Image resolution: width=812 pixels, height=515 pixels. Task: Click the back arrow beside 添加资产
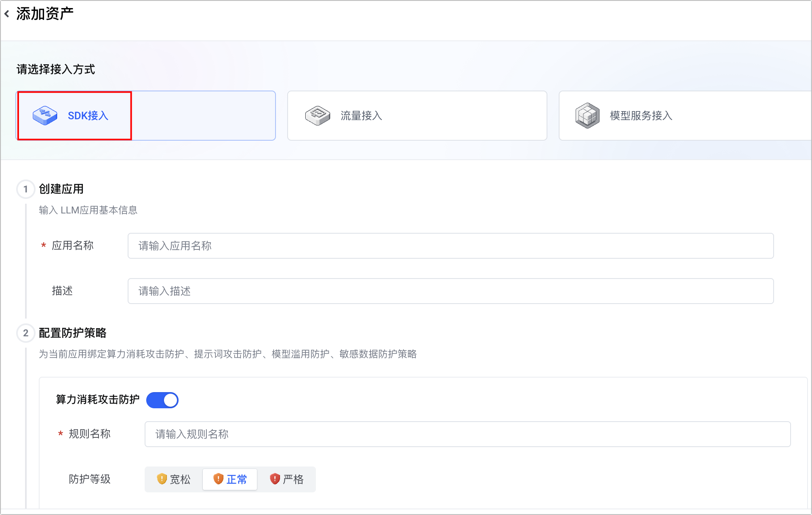pos(7,14)
